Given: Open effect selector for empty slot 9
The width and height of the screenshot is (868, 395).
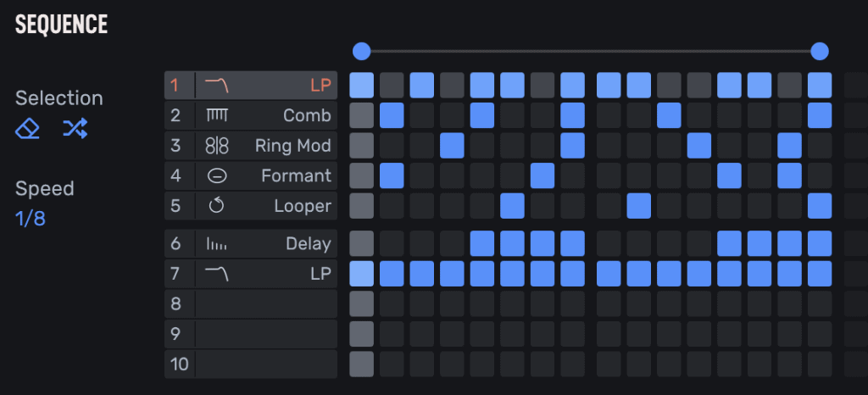Looking at the screenshot, I should [x=266, y=334].
